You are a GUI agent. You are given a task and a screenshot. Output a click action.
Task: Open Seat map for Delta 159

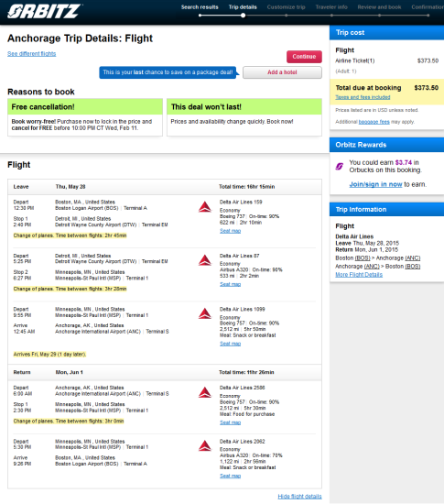point(230,231)
